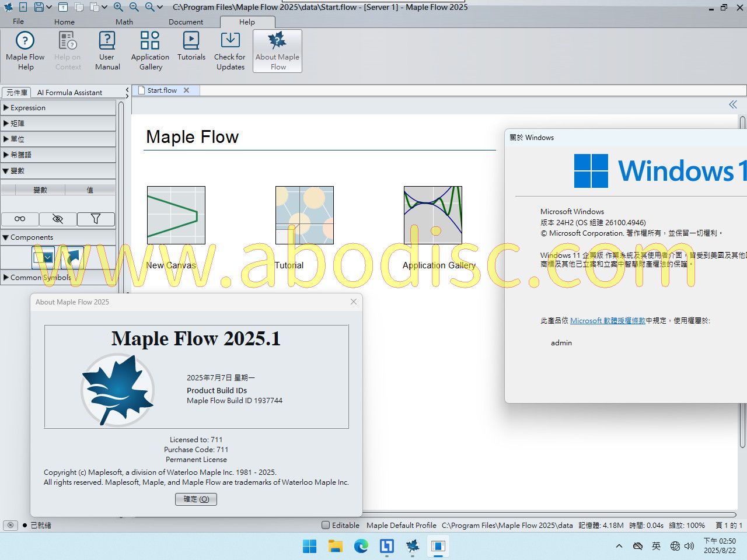Viewport: 747px width, 560px height.
Task: Click the funnel filter icon in variables panel
Action: pyautogui.click(x=96, y=219)
